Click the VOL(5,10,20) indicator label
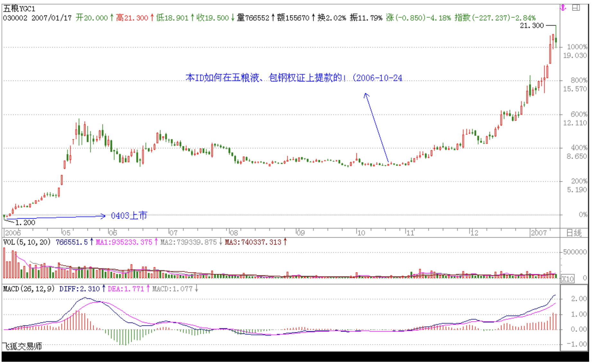Viewport: 592px width, 364px height. point(27,242)
